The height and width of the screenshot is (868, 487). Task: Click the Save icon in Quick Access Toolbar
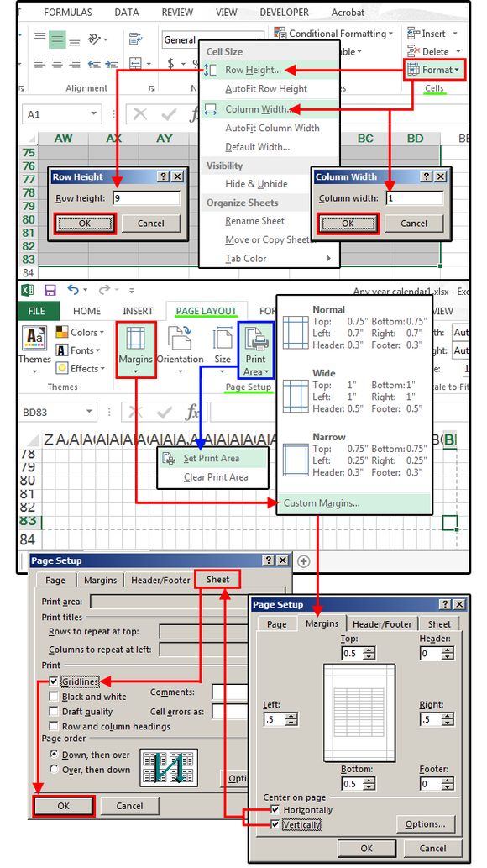[x=50, y=290]
